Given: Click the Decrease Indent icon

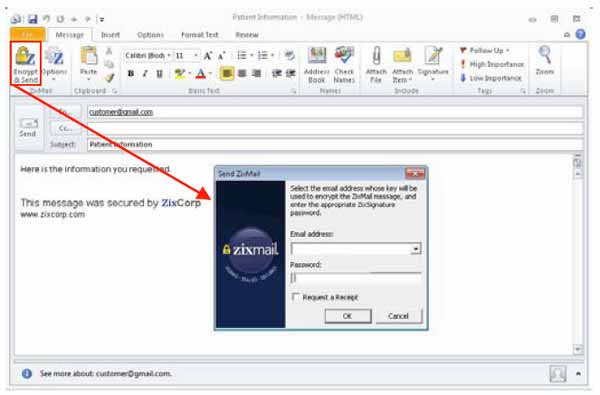Looking at the screenshot, I should (276, 73).
